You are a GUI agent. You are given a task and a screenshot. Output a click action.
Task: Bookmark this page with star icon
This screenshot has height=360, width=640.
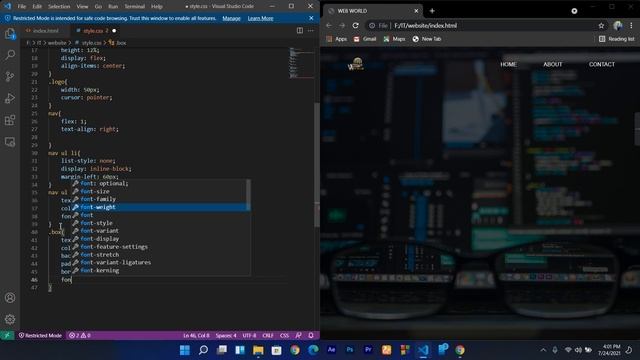tap(601, 25)
